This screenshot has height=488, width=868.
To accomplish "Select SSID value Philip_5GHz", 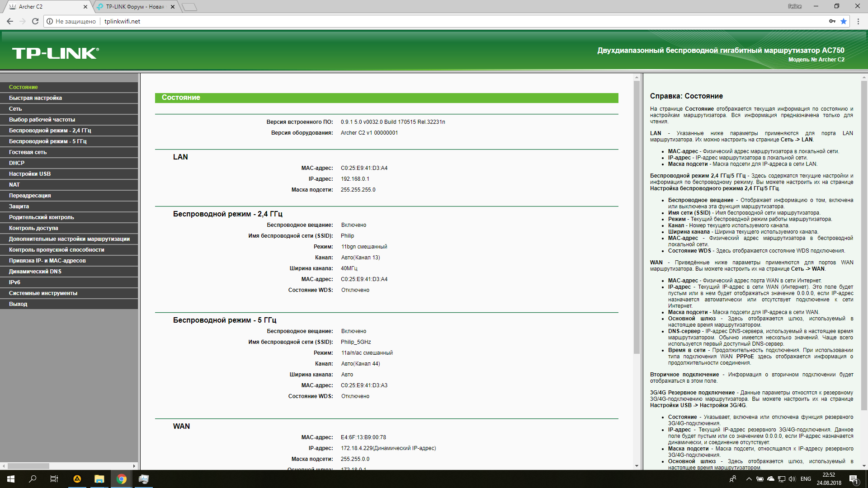I will (x=356, y=342).
